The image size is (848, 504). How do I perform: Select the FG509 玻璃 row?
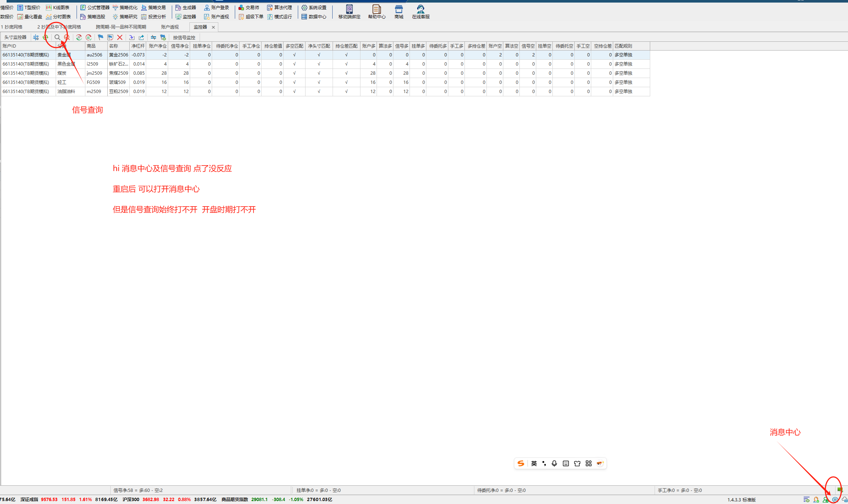[325, 82]
